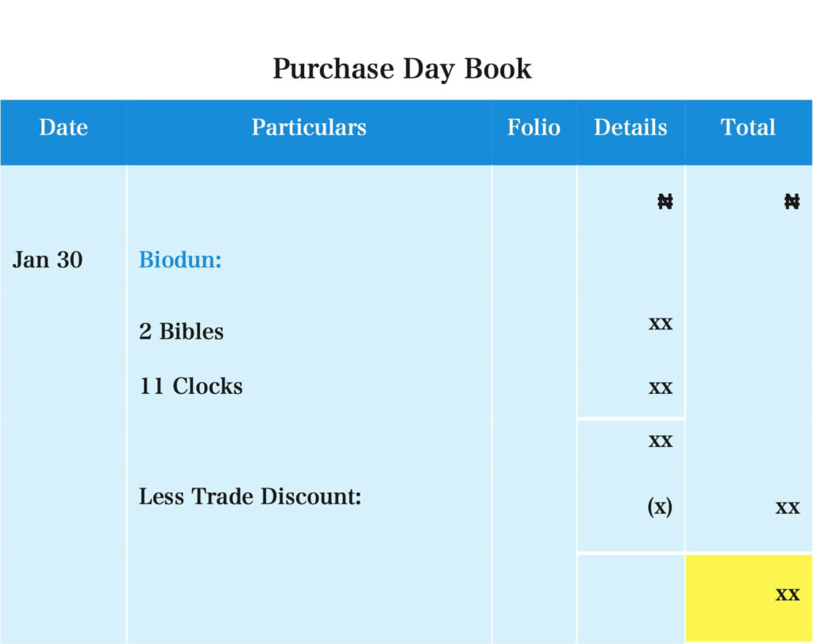Select the Date column header
The height and width of the screenshot is (644, 813).
pyautogui.click(x=64, y=128)
